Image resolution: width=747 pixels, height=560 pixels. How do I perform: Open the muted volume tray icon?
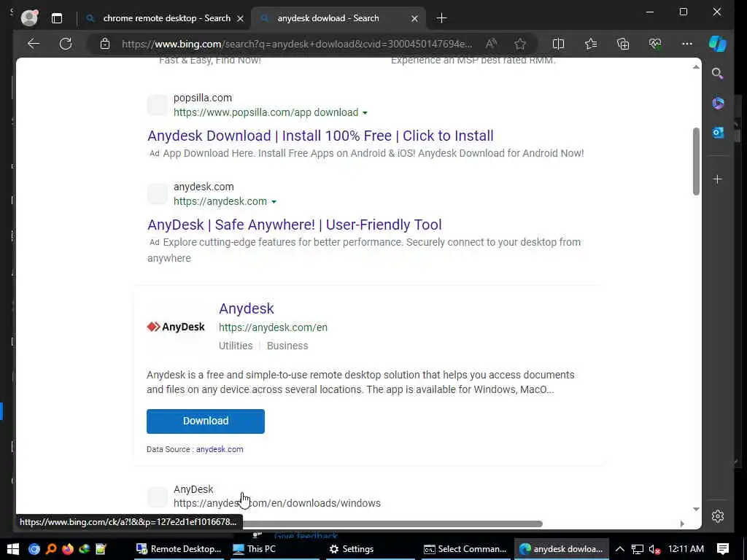click(654, 549)
